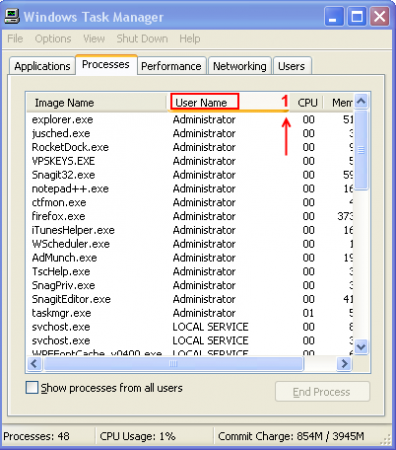396x450 pixels.
Task: Select the SnagPriv.exe process
Action: (190, 285)
